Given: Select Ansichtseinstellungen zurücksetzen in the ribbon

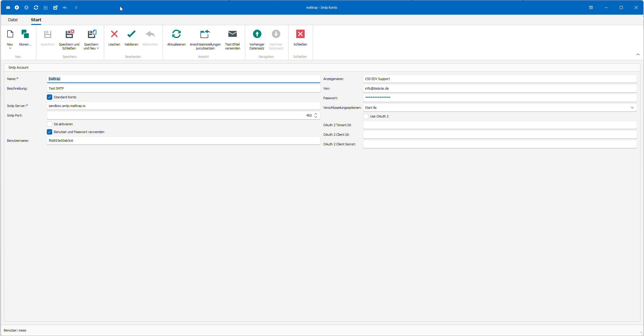Looking at the screenshot, I should click(205, 39).
